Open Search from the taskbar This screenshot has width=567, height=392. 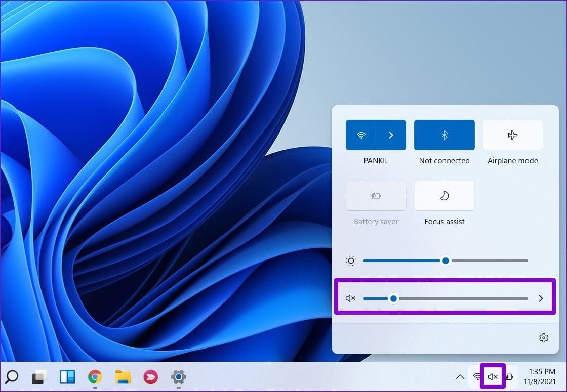pos(12,377)
